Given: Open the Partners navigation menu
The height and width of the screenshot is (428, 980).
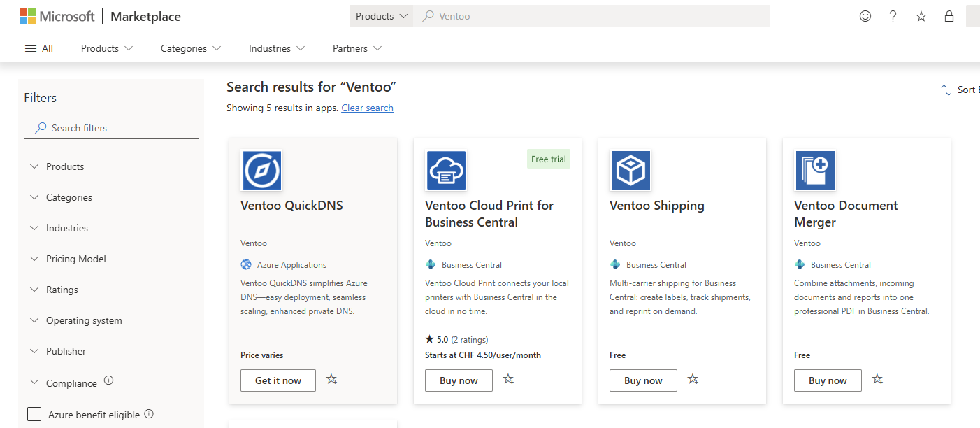Looking at the screenshot, I should click(357, 48).
